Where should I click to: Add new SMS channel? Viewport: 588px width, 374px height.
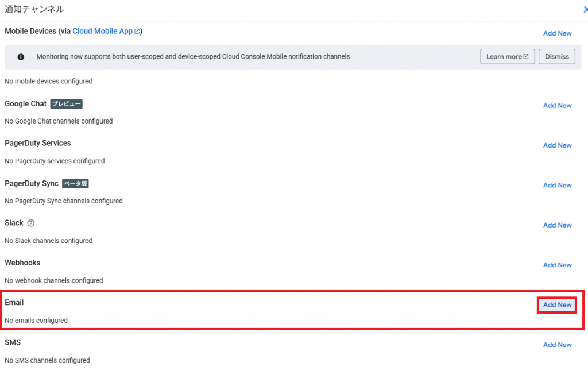pyautogui.click(x=557, y=345)
